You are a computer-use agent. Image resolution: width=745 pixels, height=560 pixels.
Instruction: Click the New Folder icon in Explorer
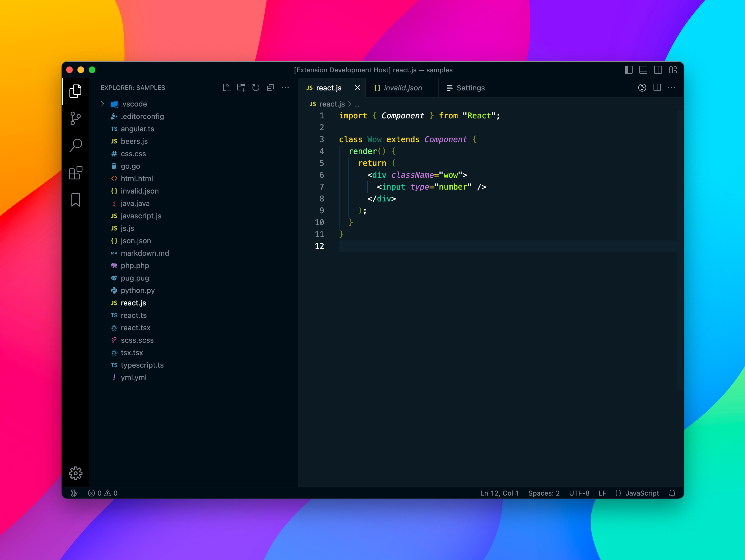pyautogui.click(x=241, y=88)
